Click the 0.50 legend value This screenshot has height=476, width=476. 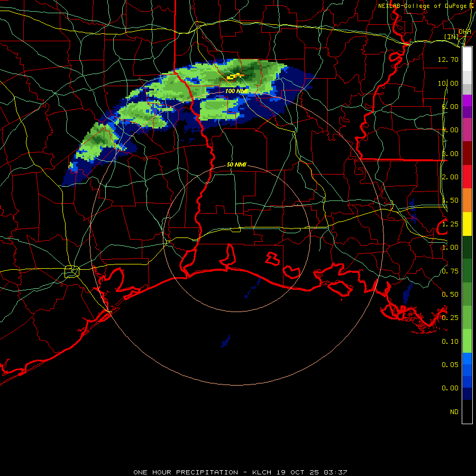tap(450, 295)
